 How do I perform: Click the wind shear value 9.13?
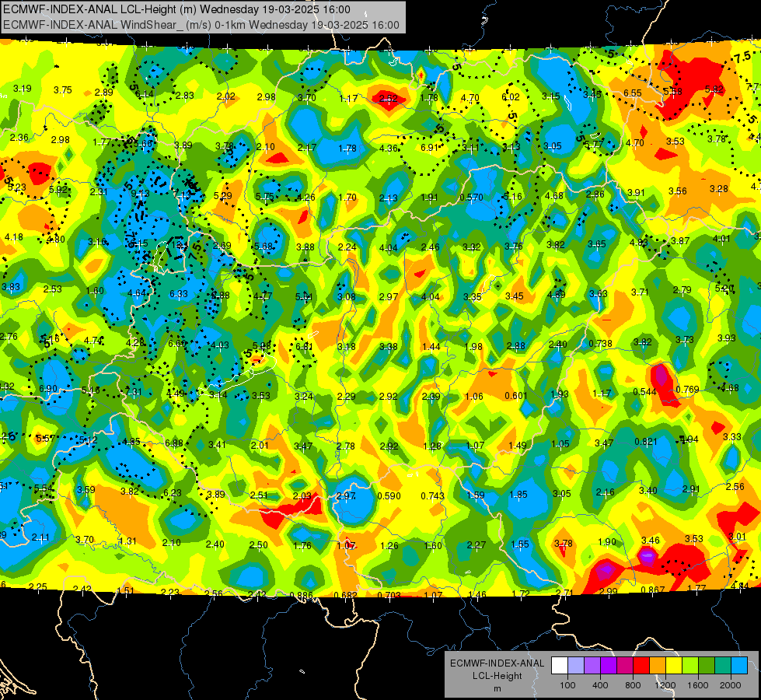[x=140, y=194]
